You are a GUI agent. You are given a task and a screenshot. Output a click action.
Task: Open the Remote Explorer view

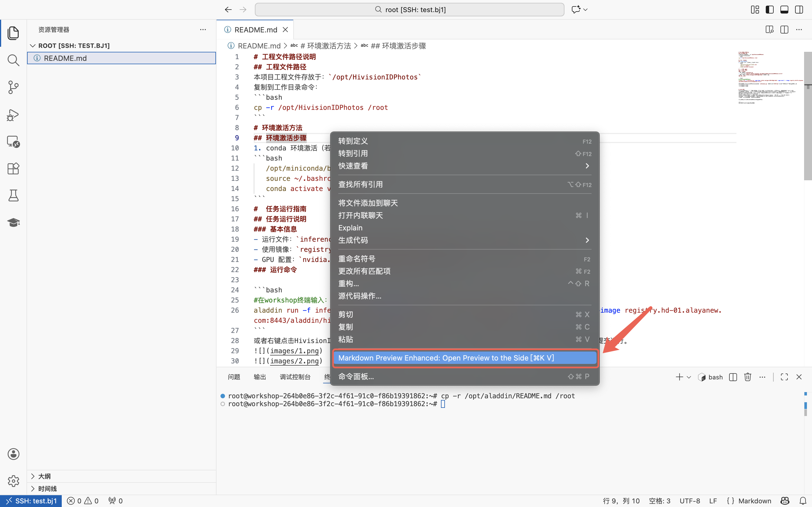click(x=13, y=141)
